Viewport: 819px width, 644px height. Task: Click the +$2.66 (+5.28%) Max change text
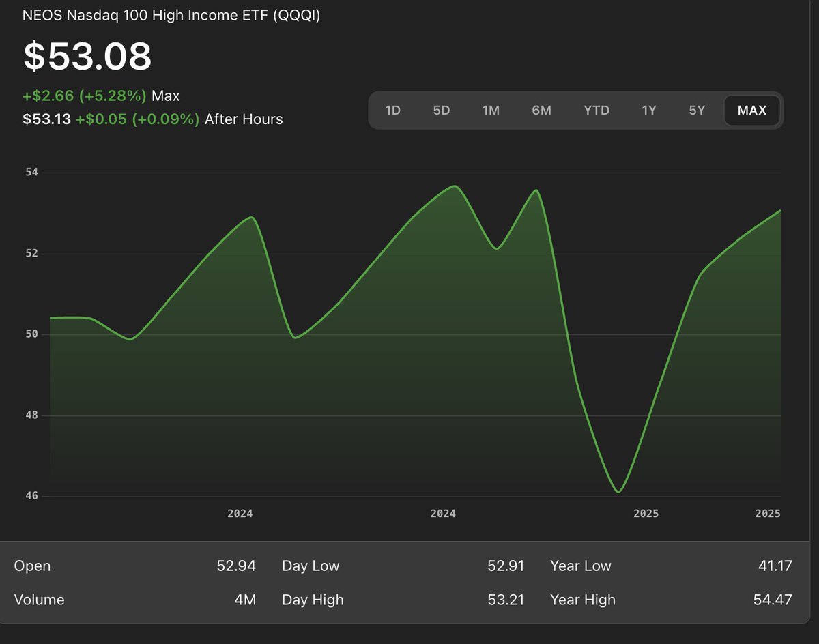[101, 96]
